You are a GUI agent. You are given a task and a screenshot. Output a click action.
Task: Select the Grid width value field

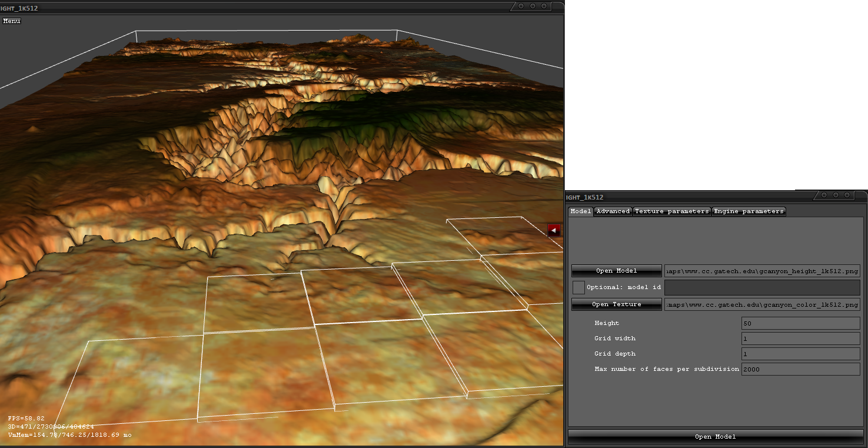point(800,339)
